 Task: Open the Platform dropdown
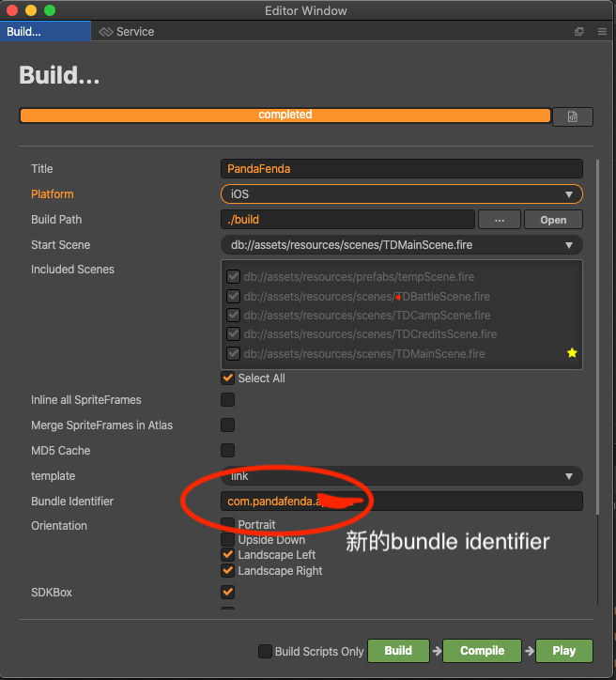[401, 194]
